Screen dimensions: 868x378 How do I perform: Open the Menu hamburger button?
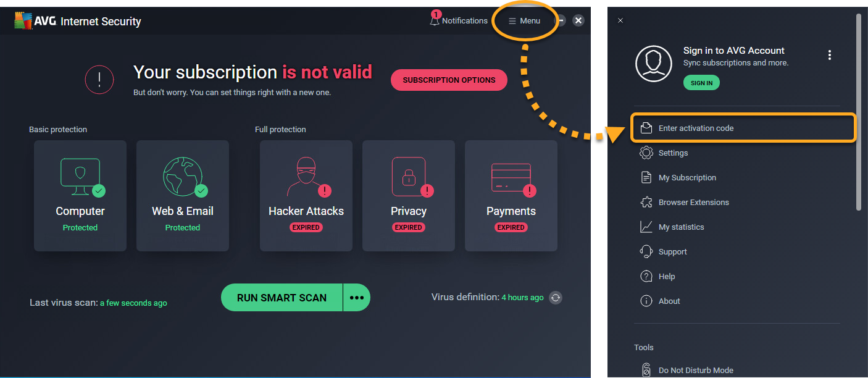pyautogui.click(x=524, y=21)
